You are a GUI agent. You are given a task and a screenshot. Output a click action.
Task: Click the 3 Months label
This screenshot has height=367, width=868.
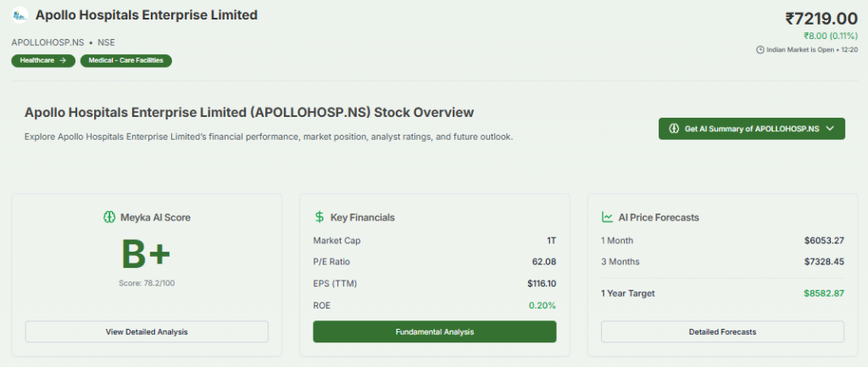[620, 262]
